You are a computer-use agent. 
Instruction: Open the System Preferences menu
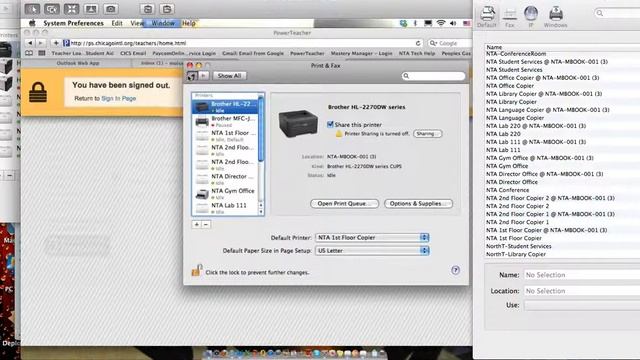[x=73, y=23]
